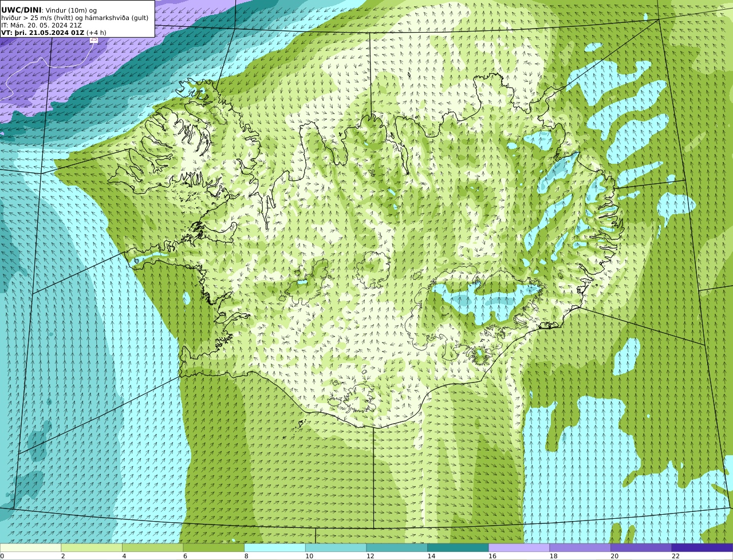Click the '10' scale label on colorbar
The height and width of the screenshot is (560, 733).
[309, 556]
